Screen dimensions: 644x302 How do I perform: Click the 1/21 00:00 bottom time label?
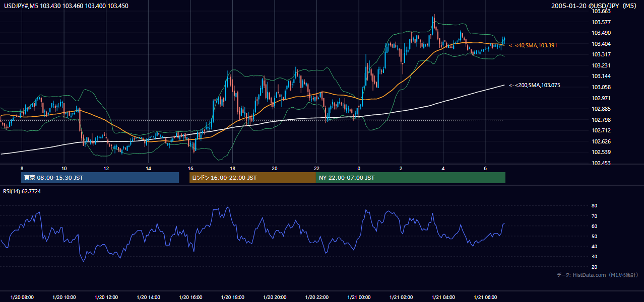(359, 297)
